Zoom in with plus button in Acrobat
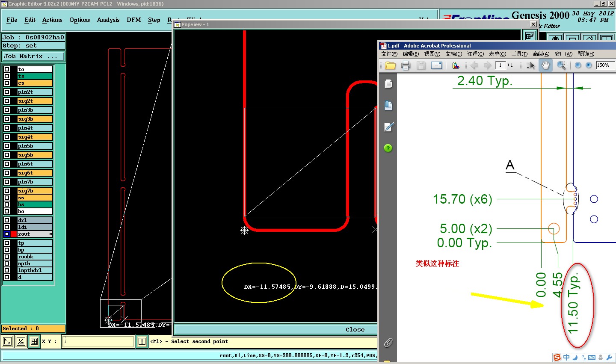The image size is (616, 364). [589, 65]
